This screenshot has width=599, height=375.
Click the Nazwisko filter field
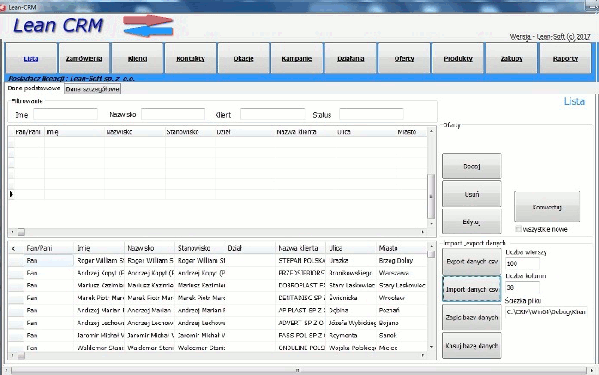pyautogui.click(x=173, y=114)
